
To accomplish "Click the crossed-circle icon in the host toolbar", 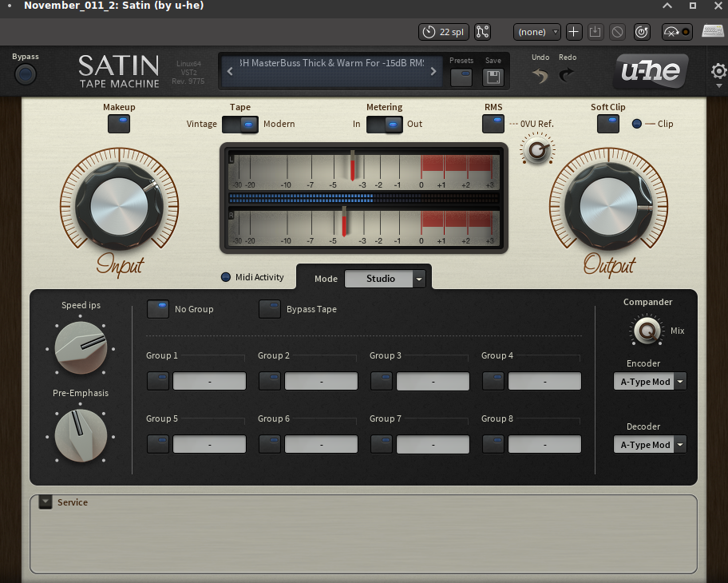I will coord(618,32).
